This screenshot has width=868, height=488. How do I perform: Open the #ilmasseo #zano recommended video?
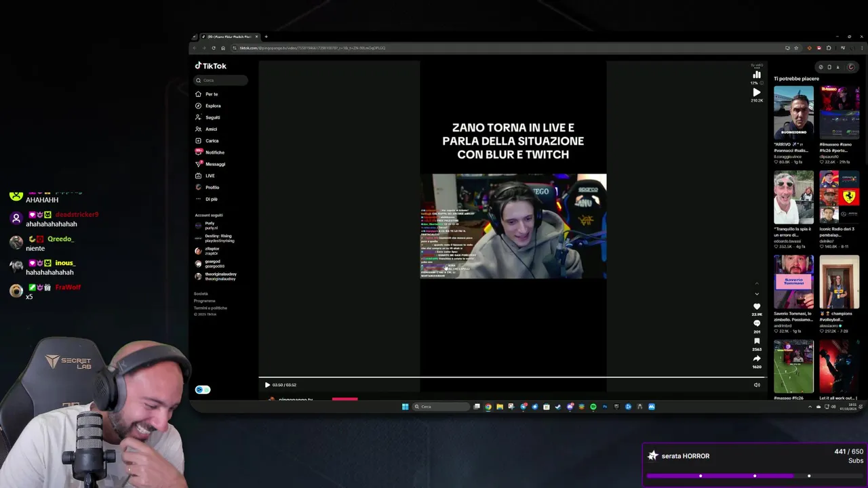839,113
